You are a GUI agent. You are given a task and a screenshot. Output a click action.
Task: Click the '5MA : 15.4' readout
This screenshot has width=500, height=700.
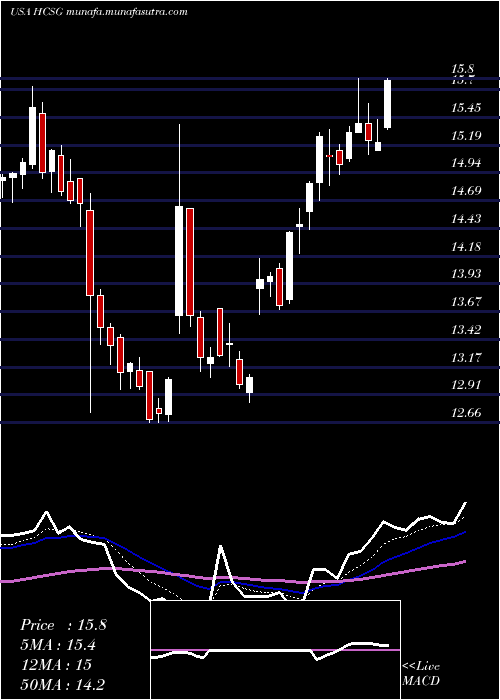[x=58, y=645]
